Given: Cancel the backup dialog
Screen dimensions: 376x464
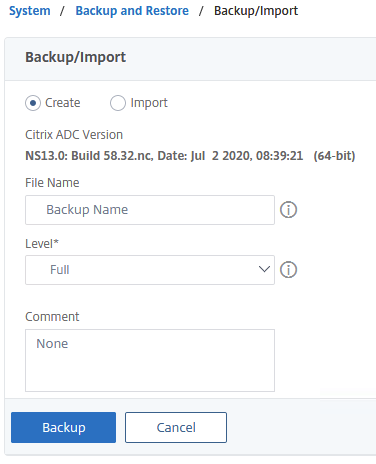Looking at the screenshot, I should pyautogui.click(x=176, y=427).
